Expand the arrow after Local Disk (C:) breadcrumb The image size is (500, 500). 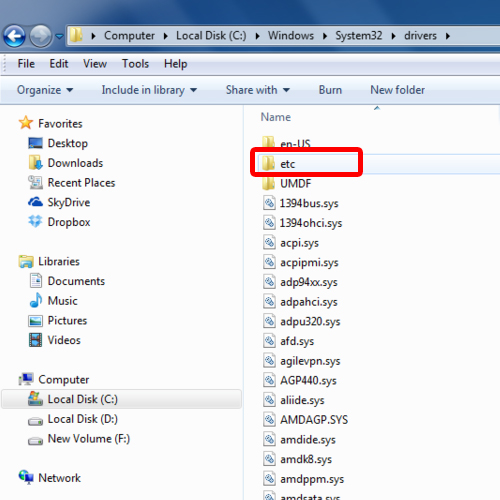[x=257, y=36]
